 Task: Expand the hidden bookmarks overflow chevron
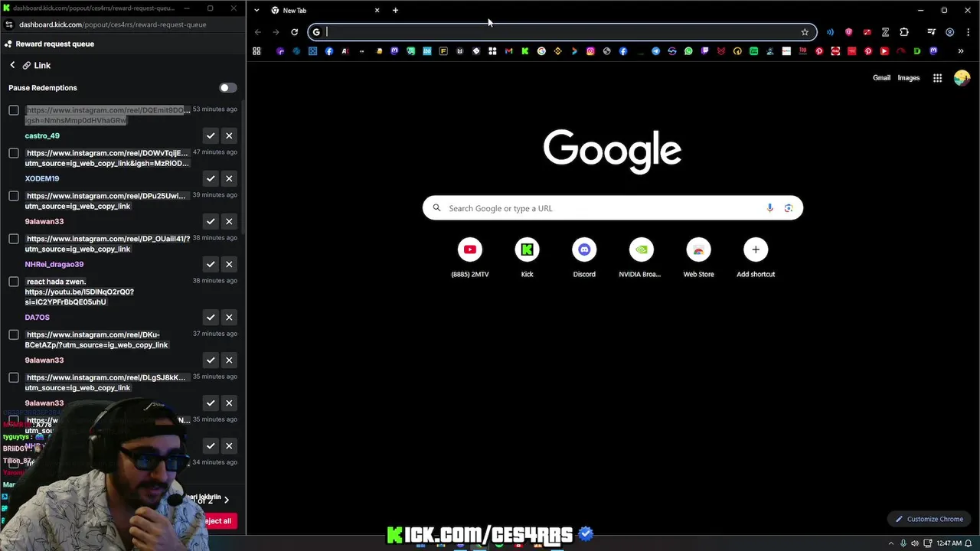(961, 51)
